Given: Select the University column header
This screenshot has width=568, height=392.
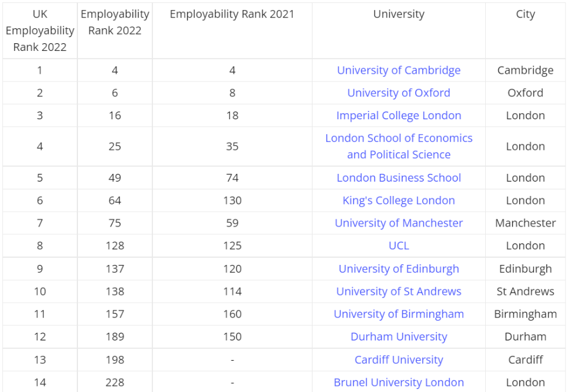Looking at the screenshot, I should pyautogui.click(x=398, y=14).
